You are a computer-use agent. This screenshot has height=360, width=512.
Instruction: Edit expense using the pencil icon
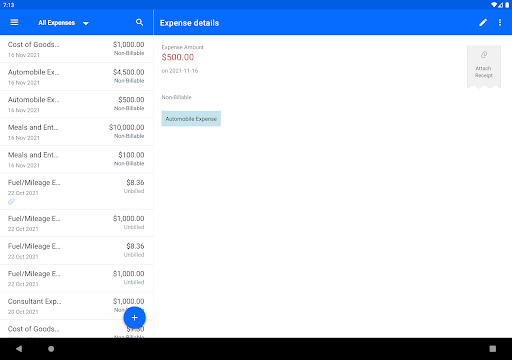pyautogui.click(x=483, y=22)
